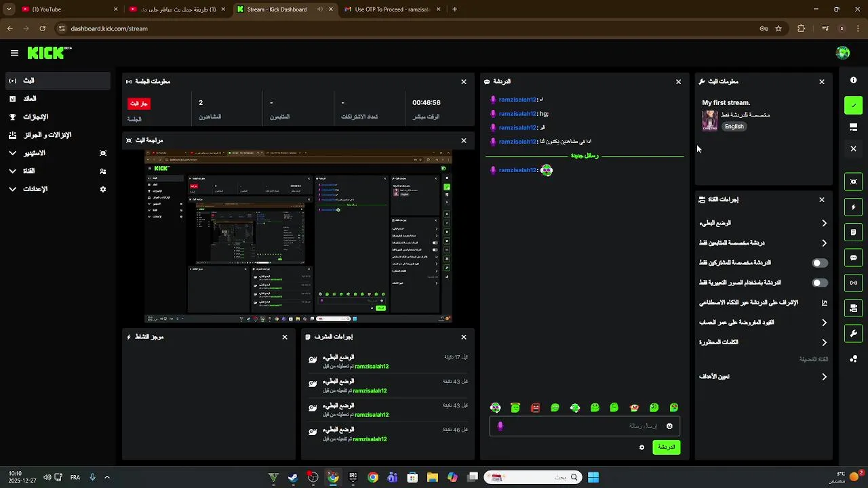Close the activity feed panel
This screenshot has height=488, width=868.
(285, 337)
